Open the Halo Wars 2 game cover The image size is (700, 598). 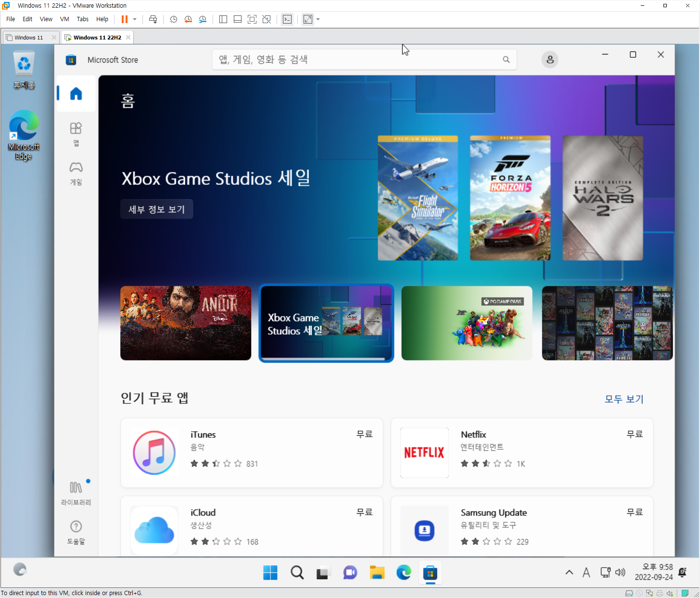[603, 198]
